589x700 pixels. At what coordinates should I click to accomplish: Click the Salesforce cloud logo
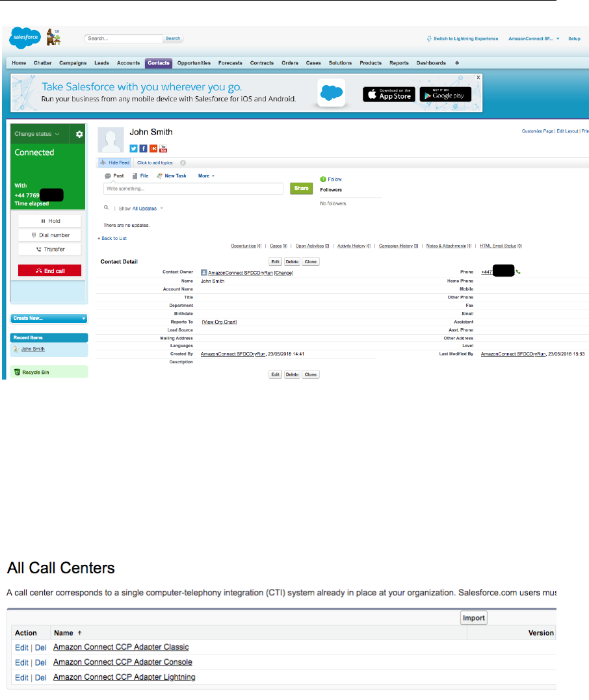click(x=25, y=38)
